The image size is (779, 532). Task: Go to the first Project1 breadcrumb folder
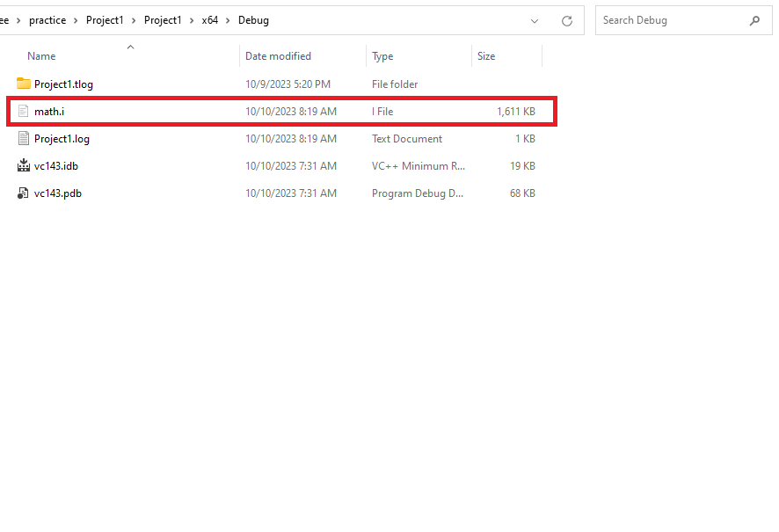pos(105,20)
